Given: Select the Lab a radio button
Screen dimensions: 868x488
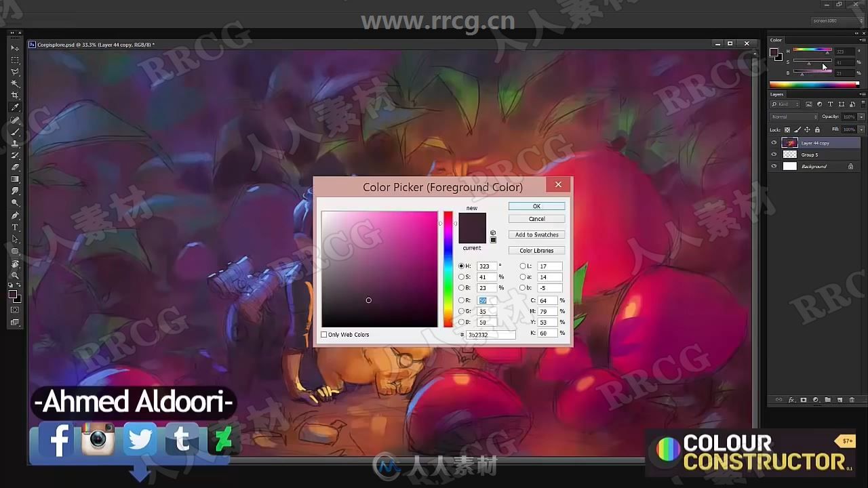Looking at the screenshot, I should click(522, 277).
